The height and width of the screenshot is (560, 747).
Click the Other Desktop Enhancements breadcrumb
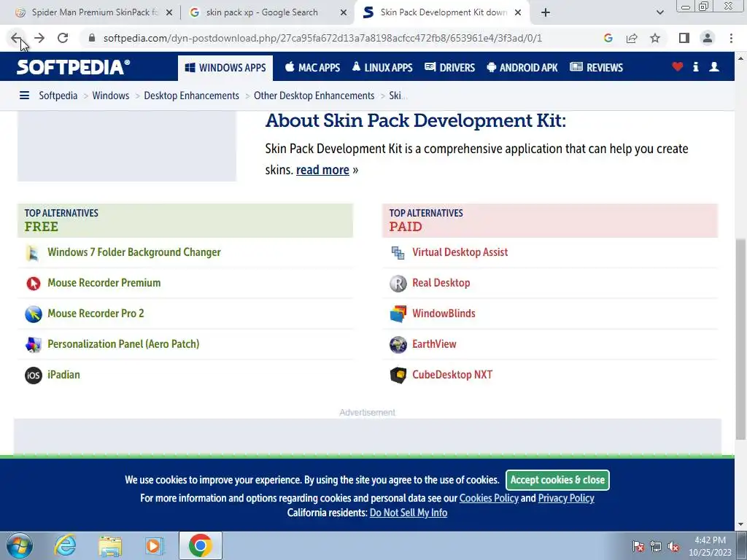pos(314,96)
